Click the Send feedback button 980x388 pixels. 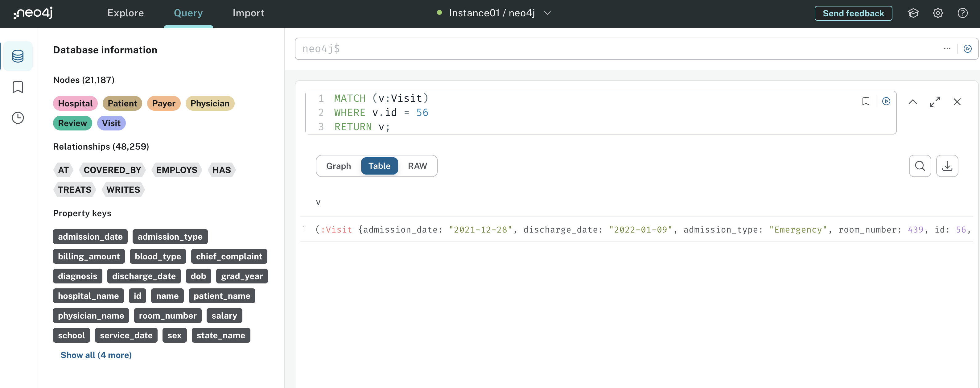[x=853, y=13]
